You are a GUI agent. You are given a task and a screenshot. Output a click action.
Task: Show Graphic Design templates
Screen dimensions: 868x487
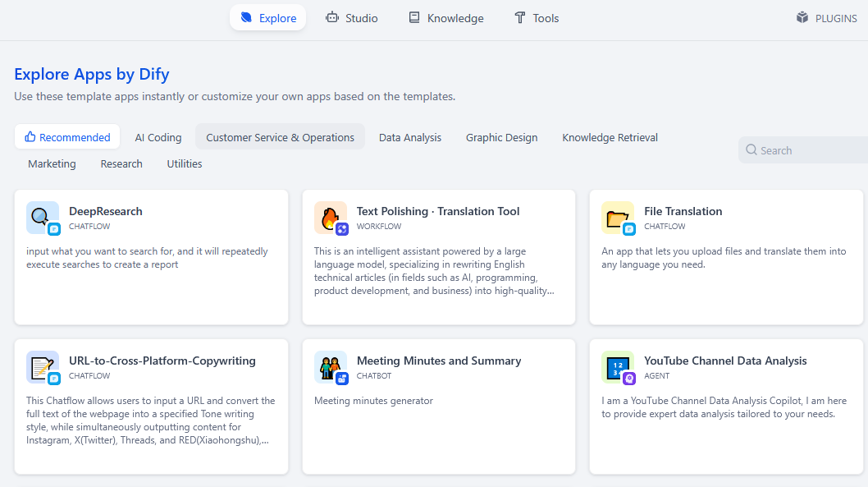tap(501, 137)
